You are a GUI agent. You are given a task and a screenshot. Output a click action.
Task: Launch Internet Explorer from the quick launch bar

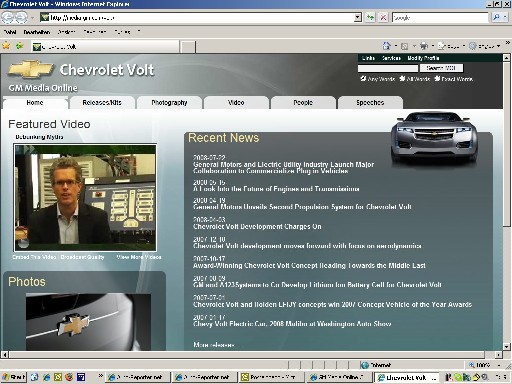click(46, 377)
